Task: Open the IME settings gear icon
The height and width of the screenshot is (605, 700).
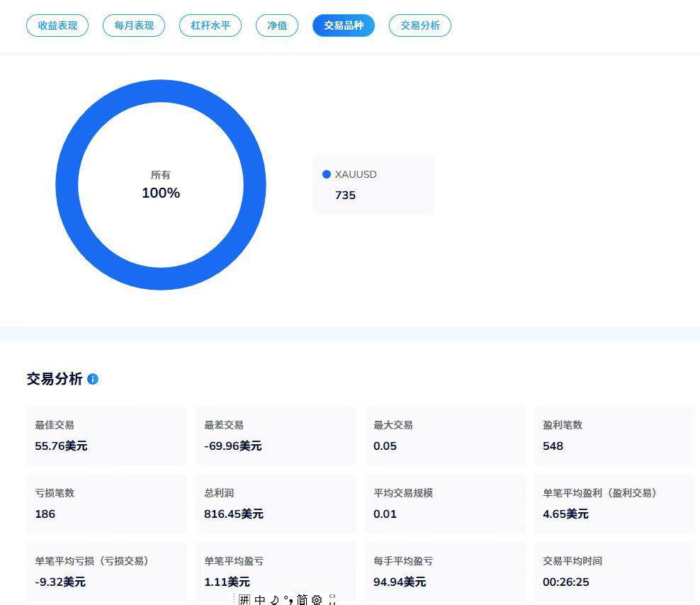Action: pos(317,599)
